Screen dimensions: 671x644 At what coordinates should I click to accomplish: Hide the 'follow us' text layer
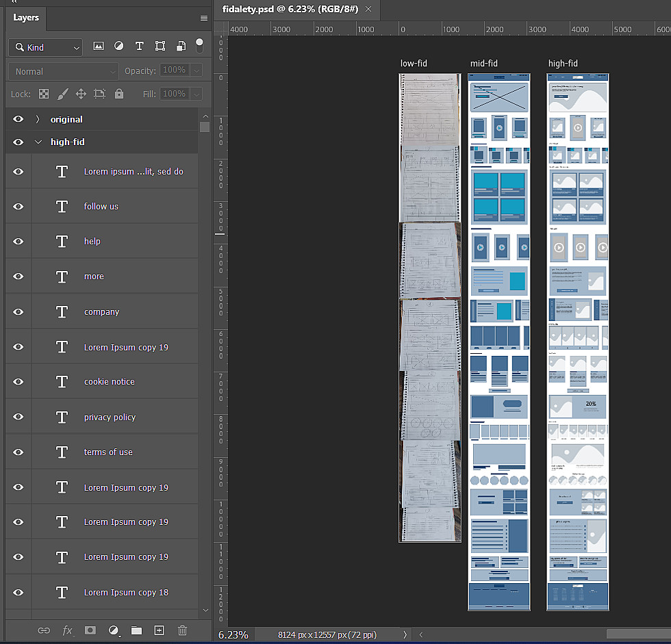(x=18, y=207)
